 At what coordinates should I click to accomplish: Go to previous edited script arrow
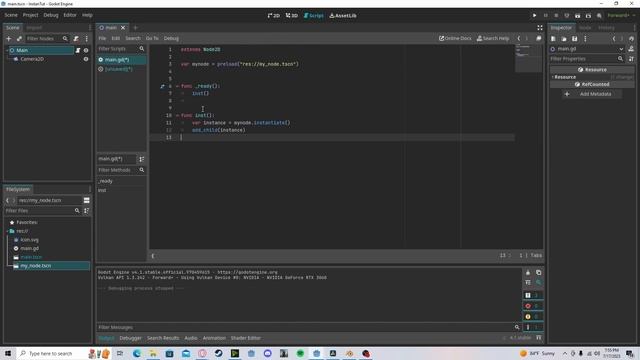519,38
